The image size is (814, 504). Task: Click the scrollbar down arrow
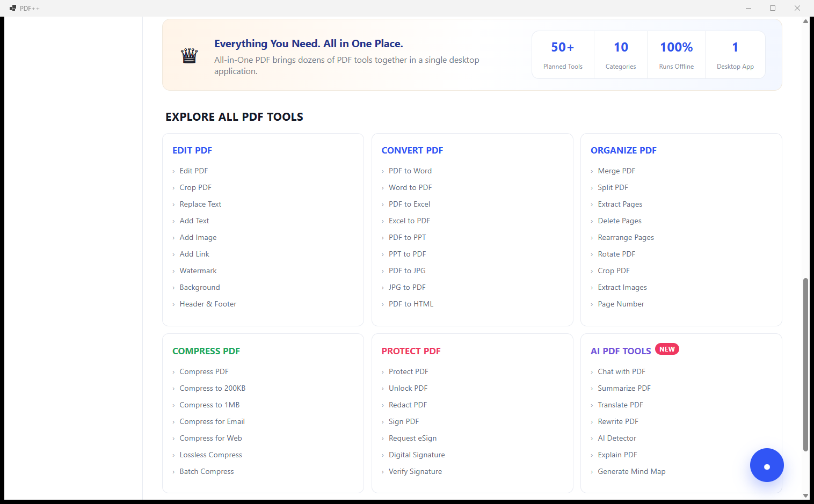805,495
